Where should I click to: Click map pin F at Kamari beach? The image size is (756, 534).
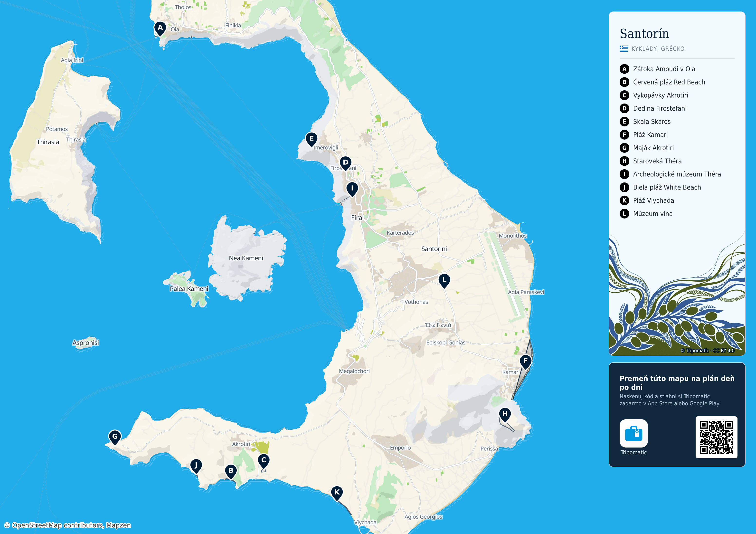[526, 362]
